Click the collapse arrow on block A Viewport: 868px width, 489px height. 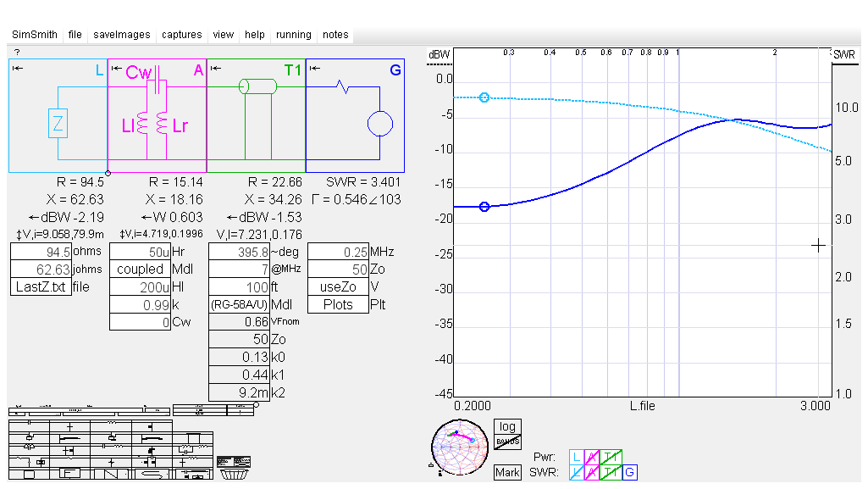(x=117, y=68)
